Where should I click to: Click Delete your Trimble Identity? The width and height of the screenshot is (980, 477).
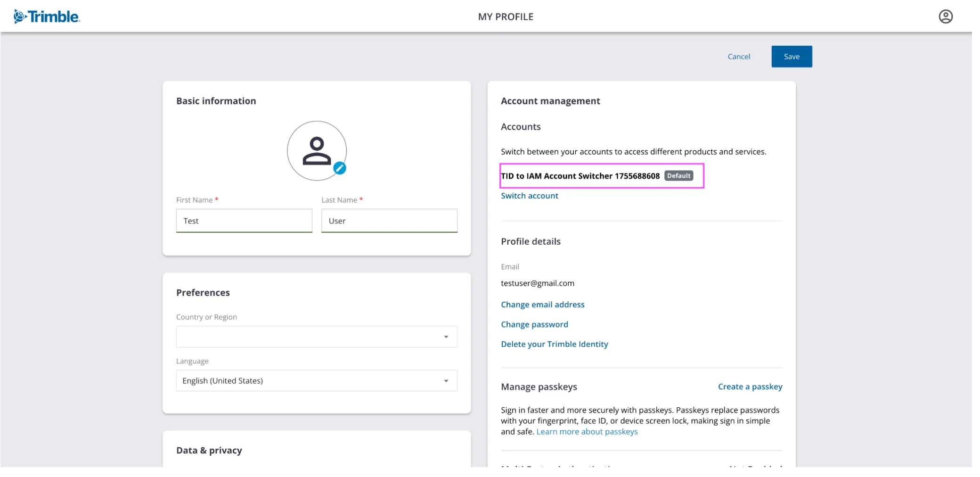click(x=554, y=344)
